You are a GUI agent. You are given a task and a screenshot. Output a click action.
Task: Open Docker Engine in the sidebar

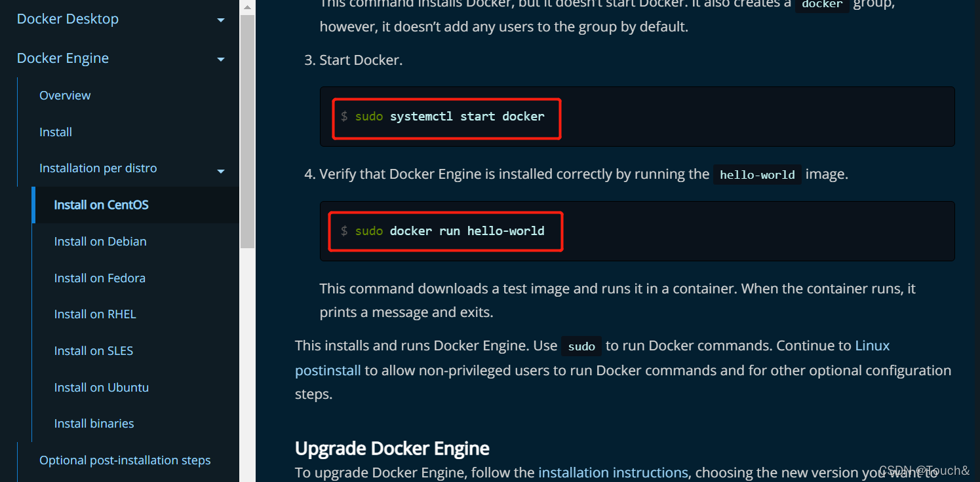click(63, 58)
